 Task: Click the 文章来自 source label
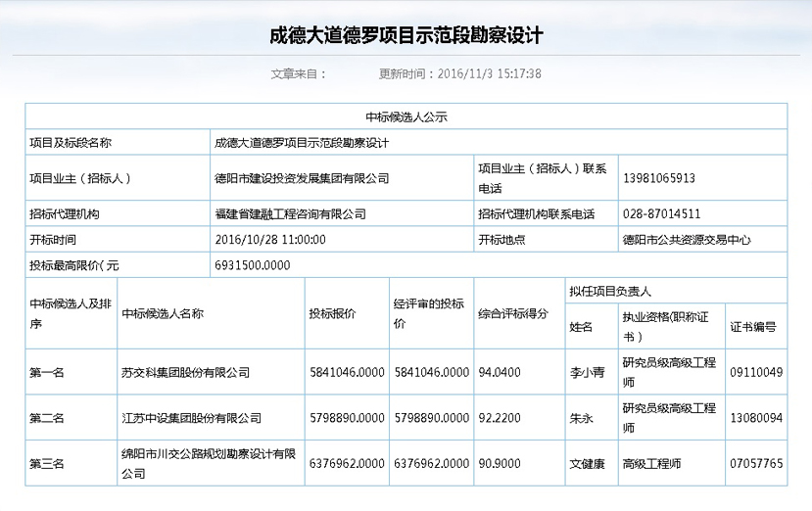point(296,73)
